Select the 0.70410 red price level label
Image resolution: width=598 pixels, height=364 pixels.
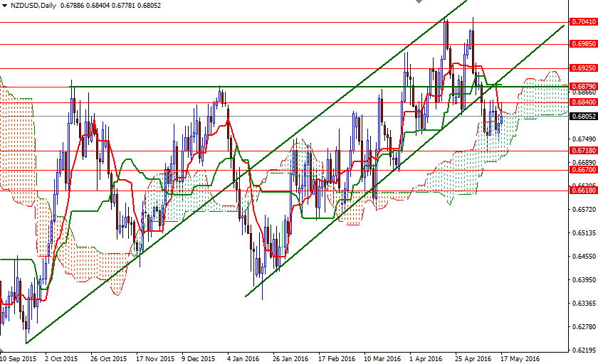point(583,22)
